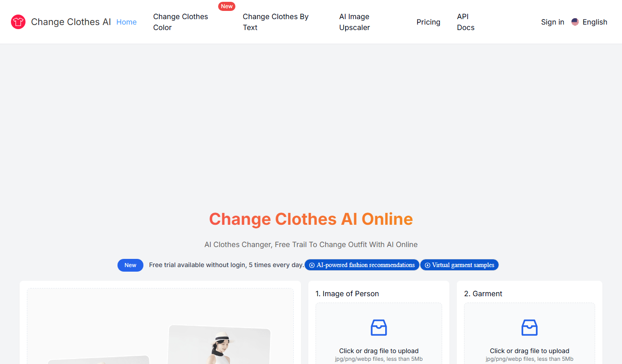
Task: Click the red New badge in navigation
Action: pos(227,6)
